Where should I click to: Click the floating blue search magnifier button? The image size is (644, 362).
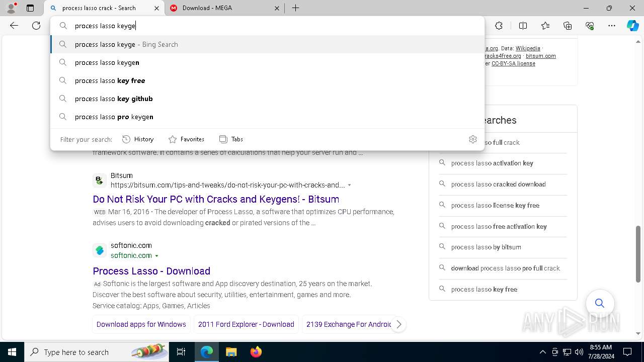600,303
